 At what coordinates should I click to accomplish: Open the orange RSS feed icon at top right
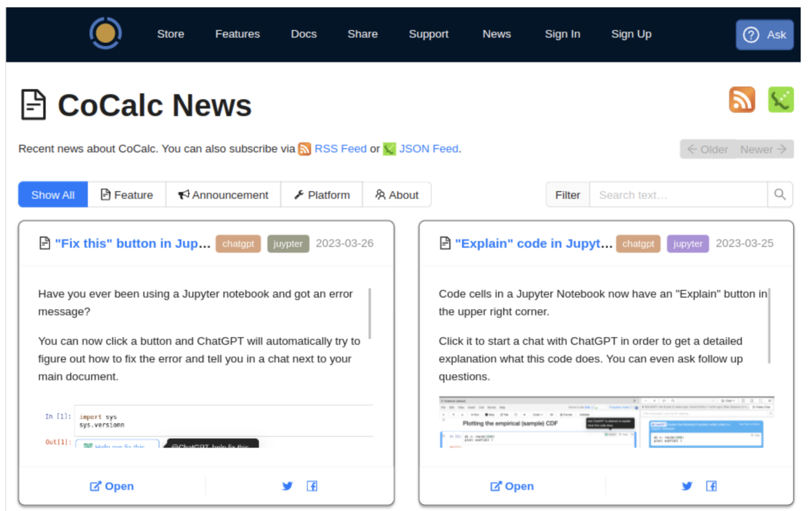pyautogui.click(x=741, y=100)
